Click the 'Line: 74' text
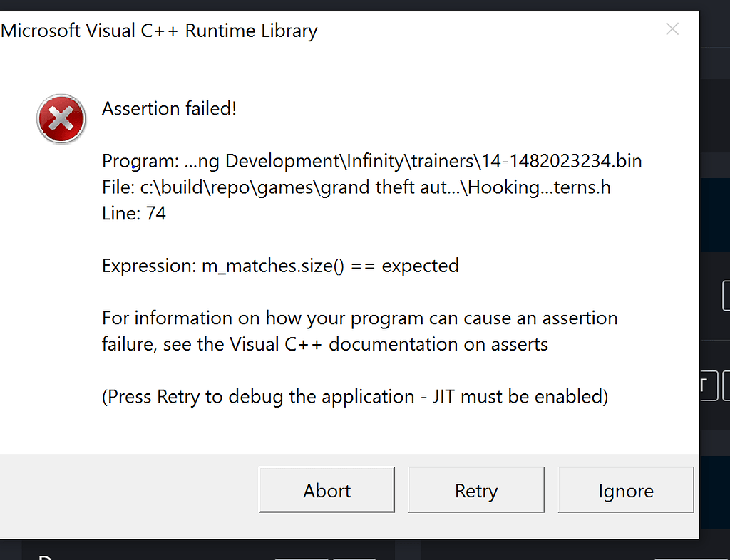 (x=133, y=212)
